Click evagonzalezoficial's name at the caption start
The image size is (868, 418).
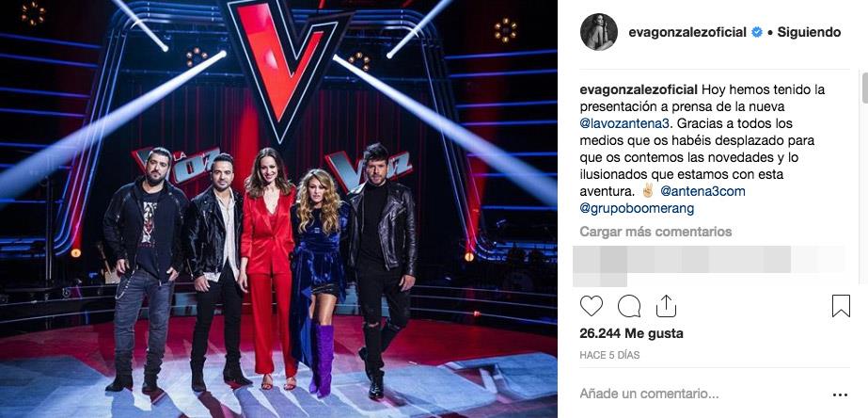(x=639, y=89)
